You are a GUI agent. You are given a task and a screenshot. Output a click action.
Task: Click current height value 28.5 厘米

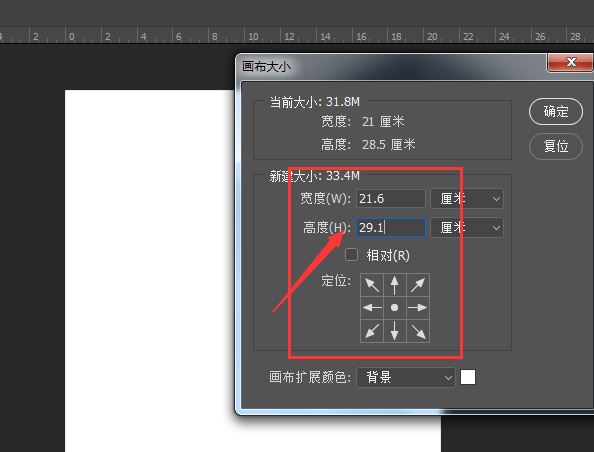click(x=389, y=144)
